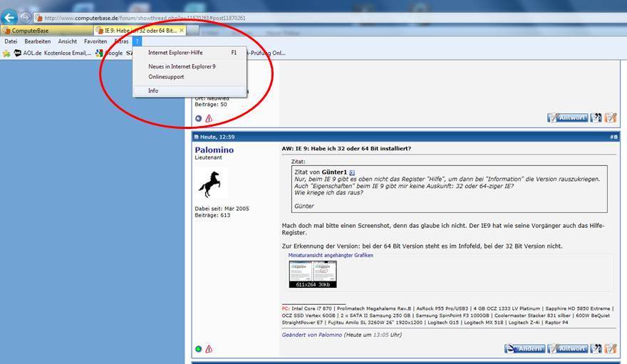Click the 'Beiträge: 613' text under Palomino
The image size is (627, 364).
coord(212,215)
